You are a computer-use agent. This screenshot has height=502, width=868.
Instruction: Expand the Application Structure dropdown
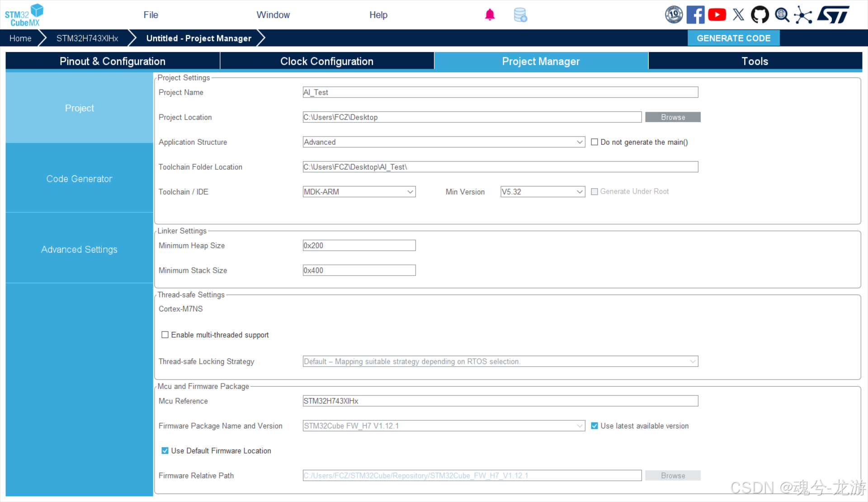580,142
